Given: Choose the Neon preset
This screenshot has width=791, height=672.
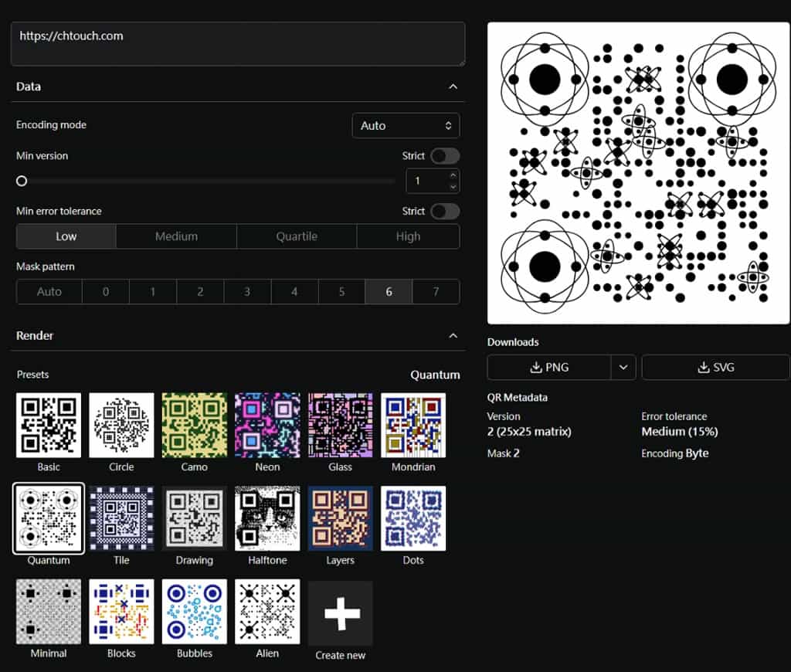Looking at the screenshot, I should point(267,426).
